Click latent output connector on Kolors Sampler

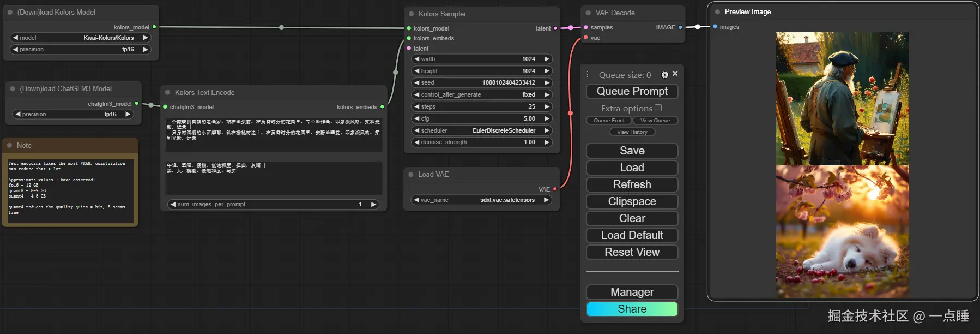pos(555,28)
